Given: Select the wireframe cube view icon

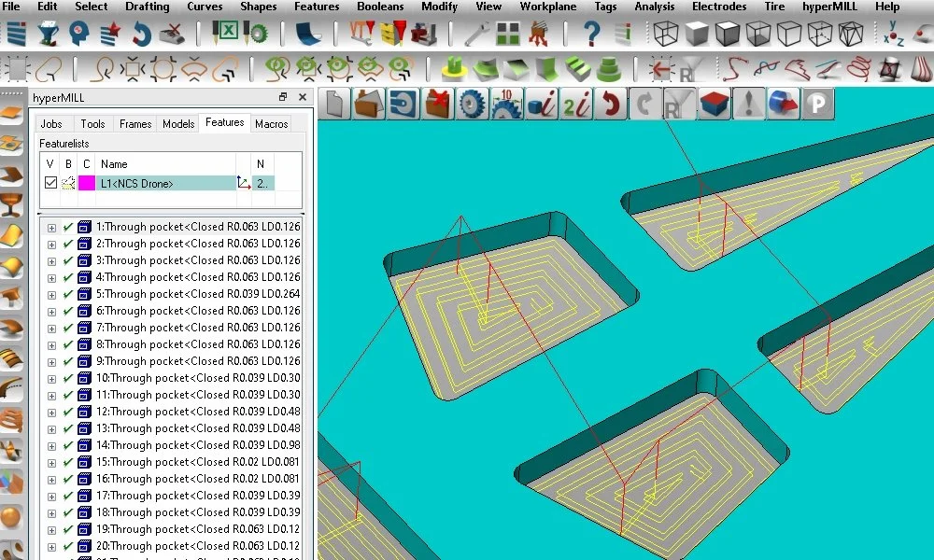Looking at the screenshot, I should tap(665, 34).
